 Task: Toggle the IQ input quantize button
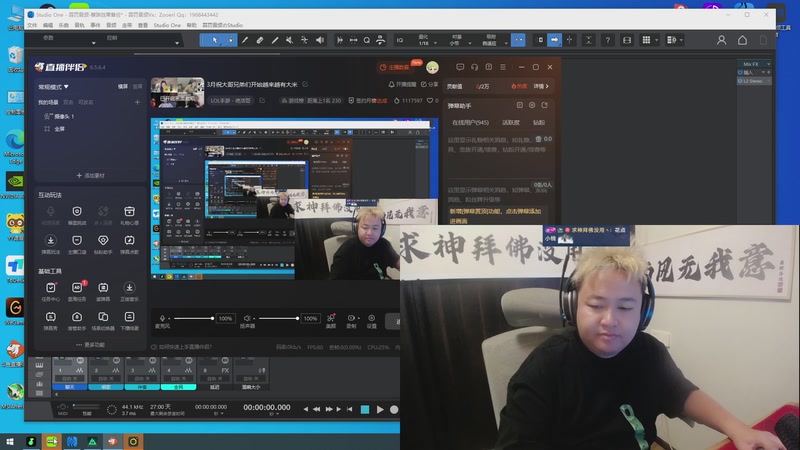[400, 40]
